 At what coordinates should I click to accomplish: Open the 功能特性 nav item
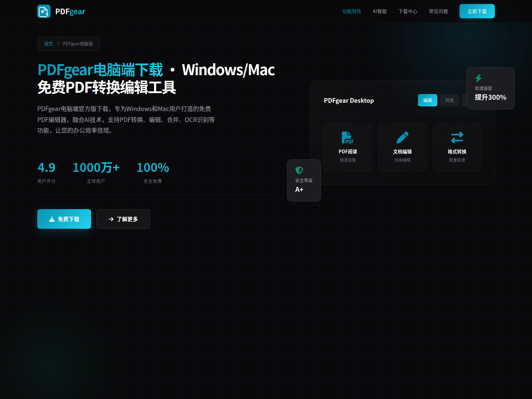[x=352, y=11]
